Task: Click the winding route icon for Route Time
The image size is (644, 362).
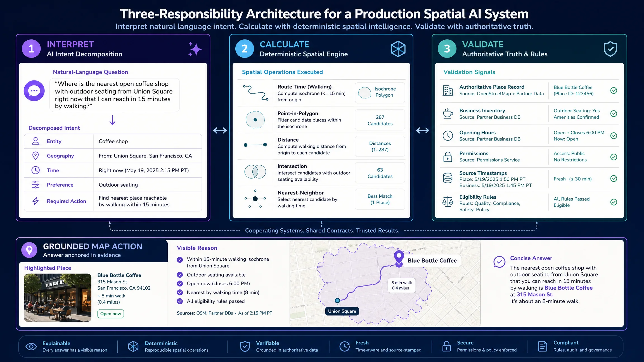Action: (x=255, y=93)
